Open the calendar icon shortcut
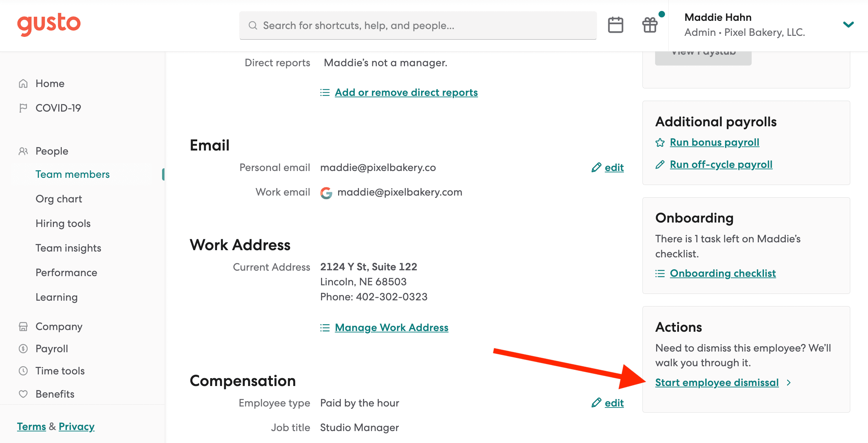Screen dimensions: 868x443 616,26
